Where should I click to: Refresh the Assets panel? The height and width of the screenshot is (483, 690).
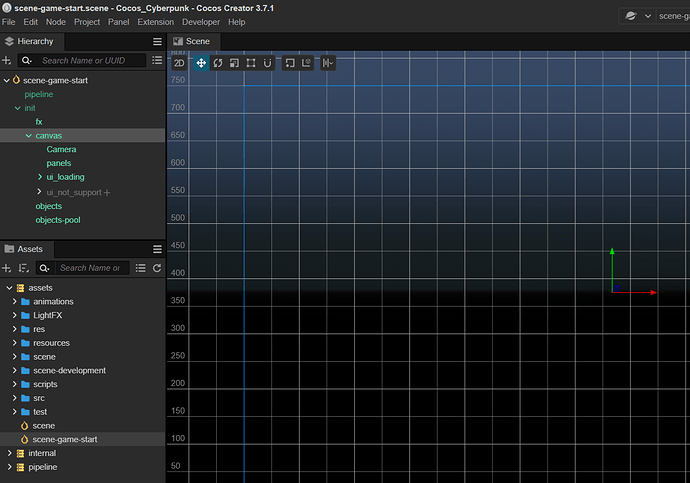click(157, 268)
